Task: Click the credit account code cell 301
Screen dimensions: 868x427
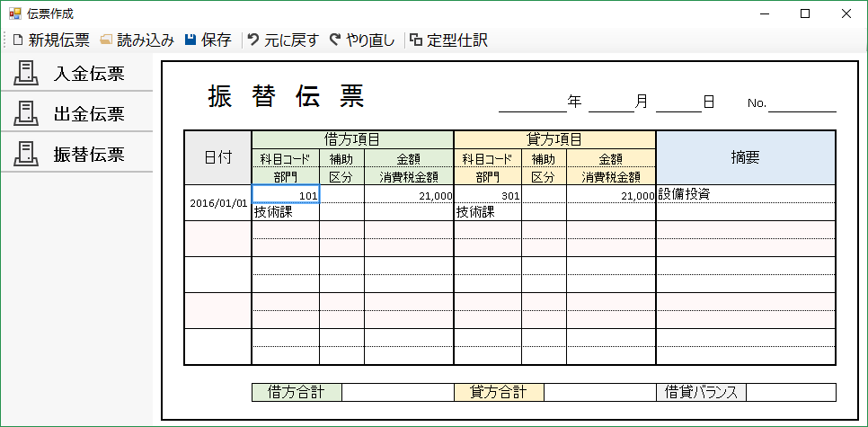Action: click(x=487, y=194)
